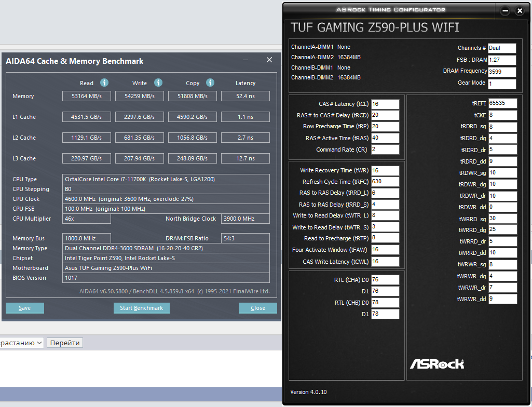532x407 pixels.
Task: Click the North Bridge Clock value 3900.0 MHz
Action: tap(245, 219)
